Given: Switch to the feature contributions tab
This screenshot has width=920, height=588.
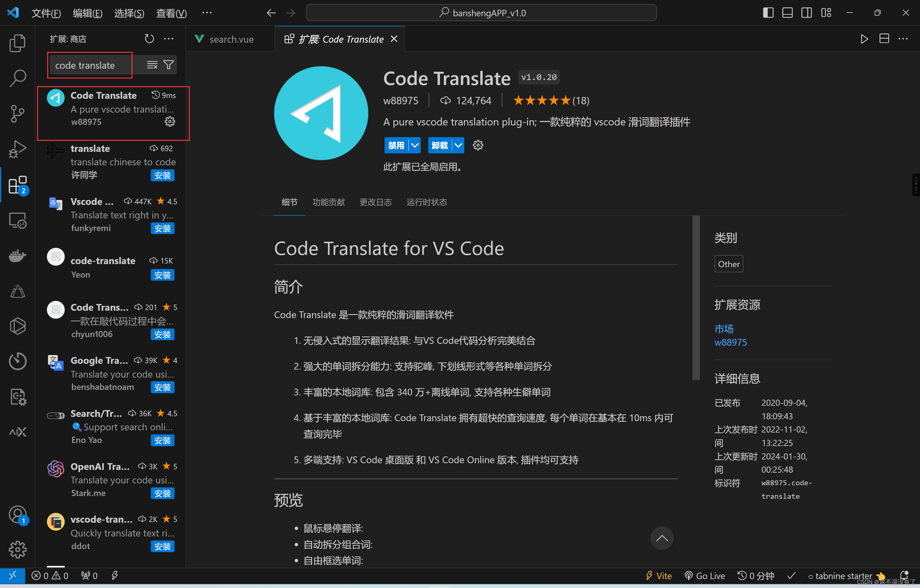Looking at the screenshot, I should tap(328, 202).
